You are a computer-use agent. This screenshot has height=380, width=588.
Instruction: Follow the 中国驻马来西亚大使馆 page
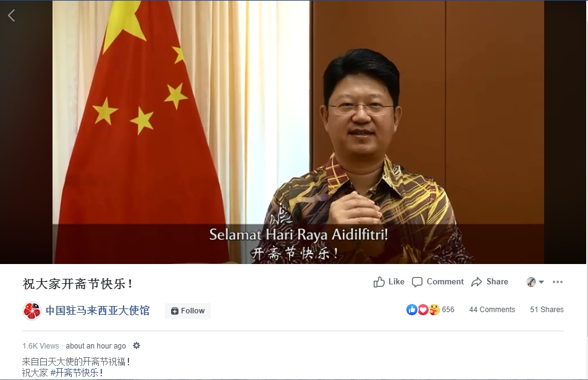point(188,311)
